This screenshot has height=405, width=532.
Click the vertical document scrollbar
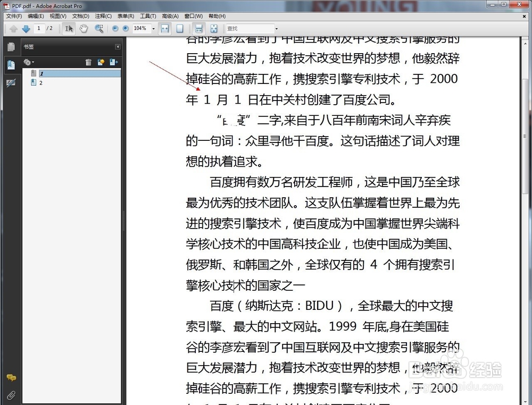point(525,136)
